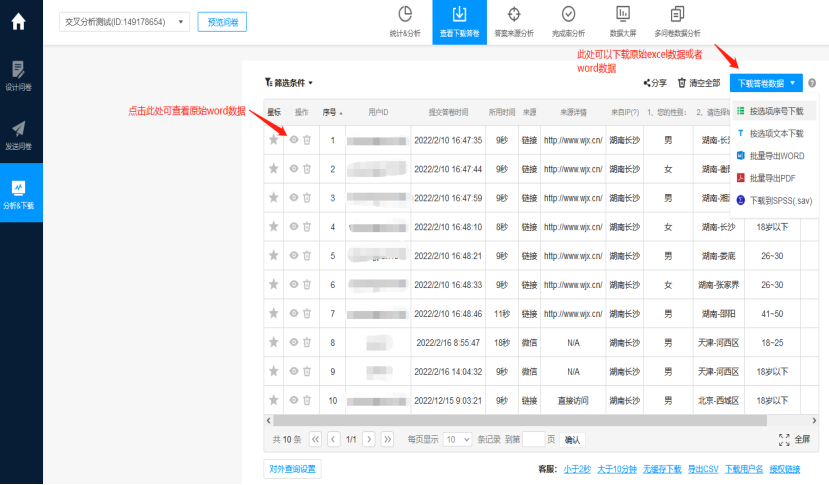
Task: Star the response in row 5
Action: pos(273,255)
